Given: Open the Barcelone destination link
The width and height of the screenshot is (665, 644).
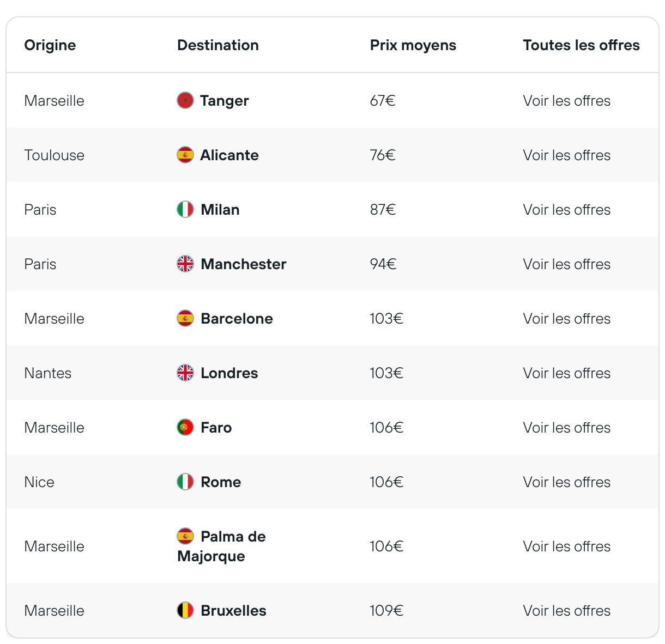Looking at the screenshot, I should [x=237, y=319].
